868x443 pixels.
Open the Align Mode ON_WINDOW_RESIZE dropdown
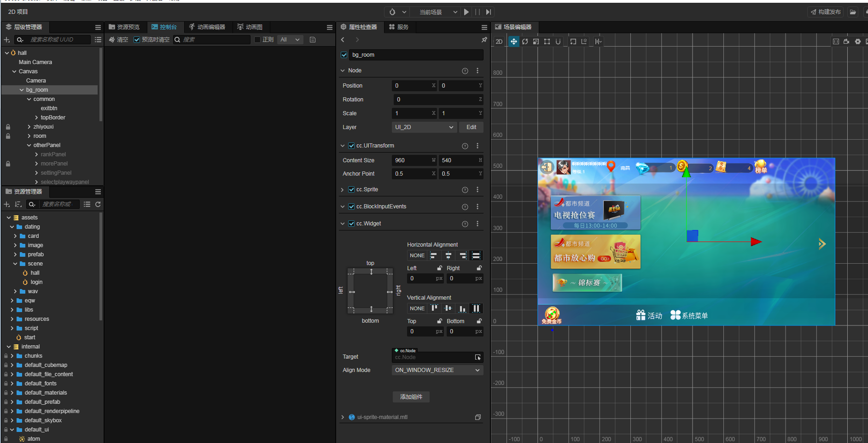[437, 370]
